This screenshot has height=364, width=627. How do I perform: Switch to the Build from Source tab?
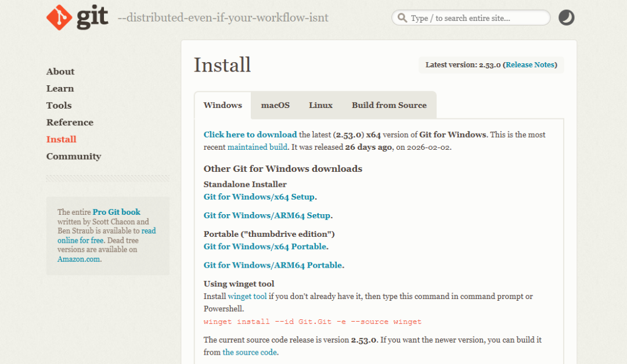[389, 105]
